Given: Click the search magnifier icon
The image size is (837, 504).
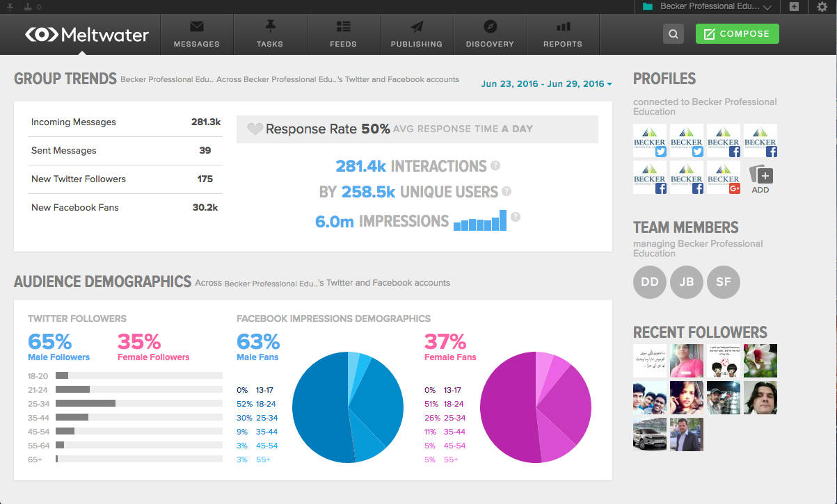Looking at the screenshot, I should coord(672,33).
